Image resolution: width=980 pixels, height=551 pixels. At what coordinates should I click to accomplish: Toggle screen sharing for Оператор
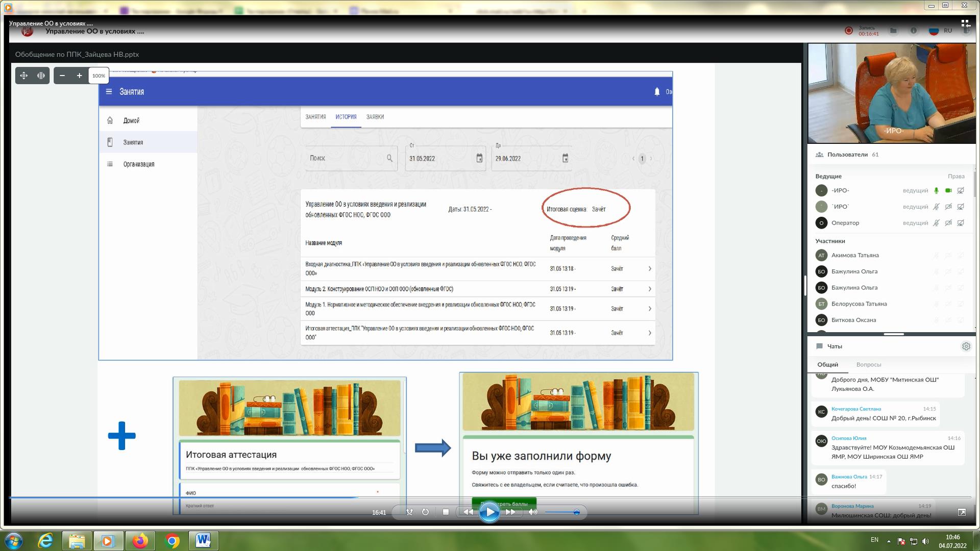point(961,223)
